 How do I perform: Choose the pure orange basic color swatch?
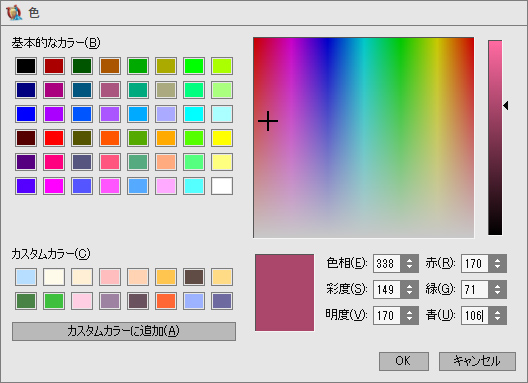(166, 138)
